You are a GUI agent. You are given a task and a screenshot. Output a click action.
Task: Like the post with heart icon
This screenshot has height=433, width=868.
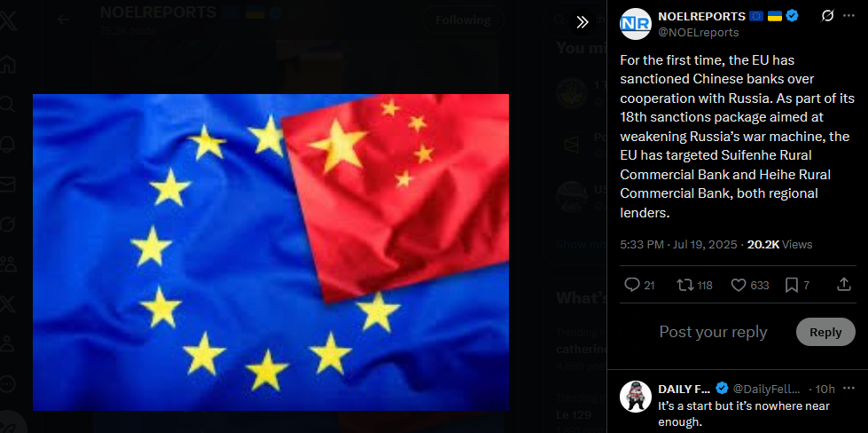pos(739,285)
